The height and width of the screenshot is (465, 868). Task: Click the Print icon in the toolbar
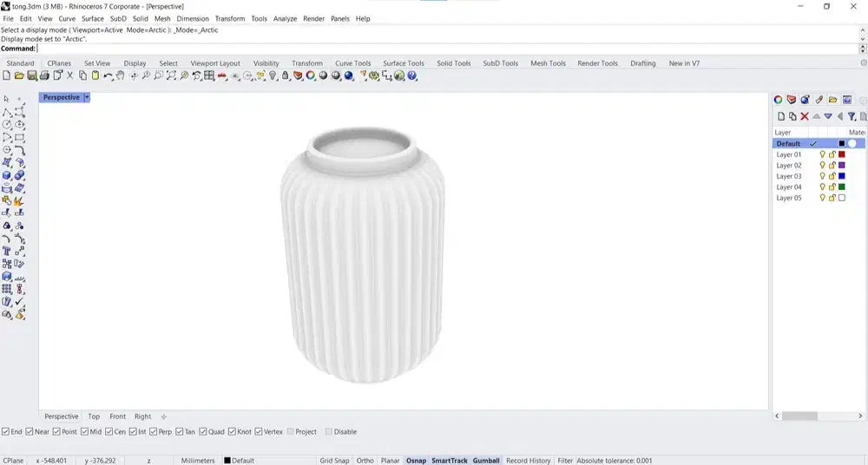(x=45, y=76)
